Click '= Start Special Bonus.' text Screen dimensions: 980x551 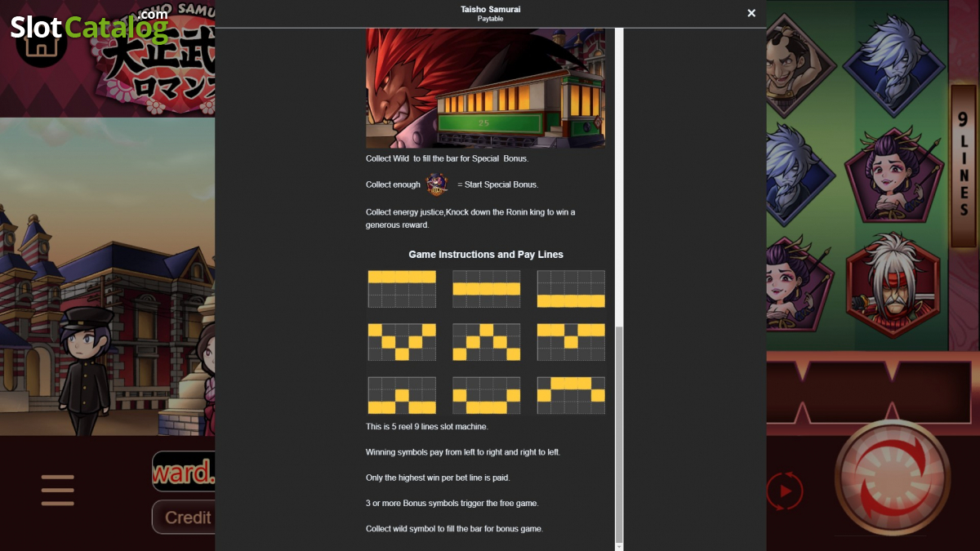point(498,184)
